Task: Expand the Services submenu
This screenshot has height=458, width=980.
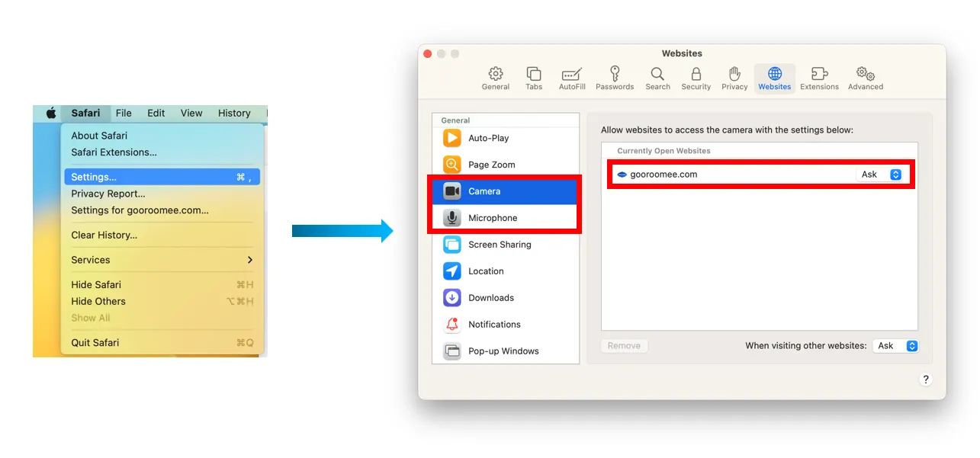Action: coord(162,260)
